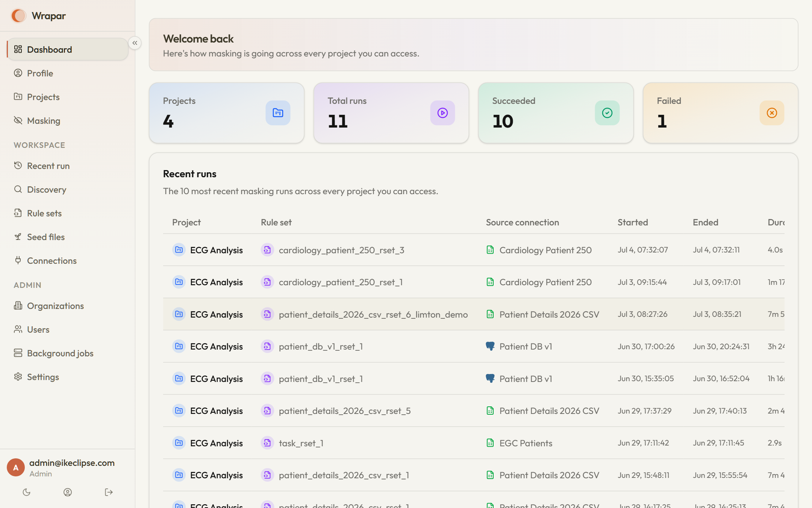The height and width of the screenshot is (508, 812).
Task: Open the cardiology_patient_250_rset_1 rule set
Action: 341,282
